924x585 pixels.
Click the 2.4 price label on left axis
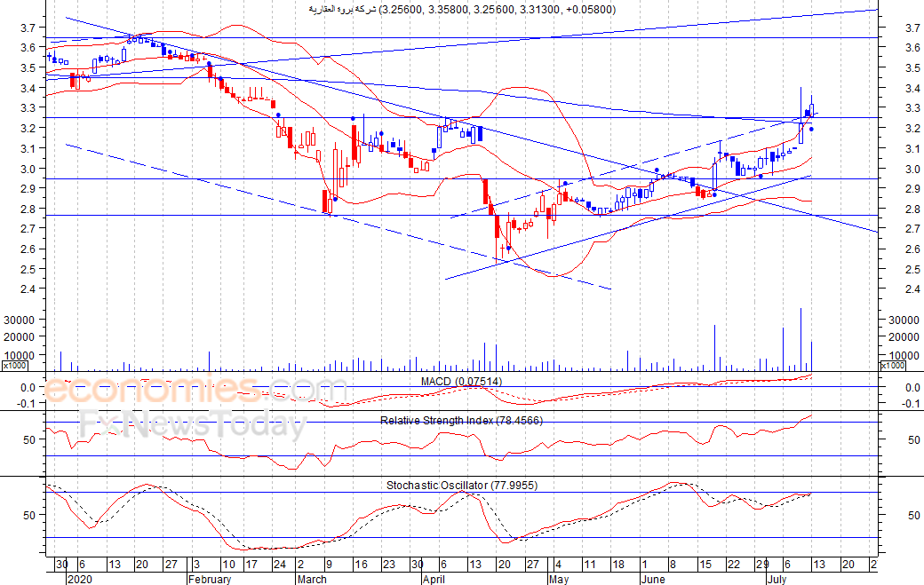(x=28, y=289)
